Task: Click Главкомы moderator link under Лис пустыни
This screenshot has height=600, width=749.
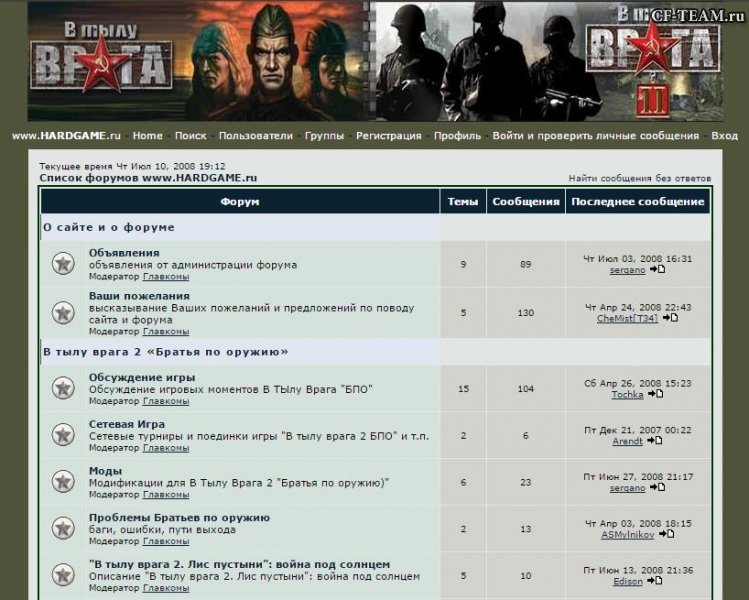Action: tap(166, 588)
